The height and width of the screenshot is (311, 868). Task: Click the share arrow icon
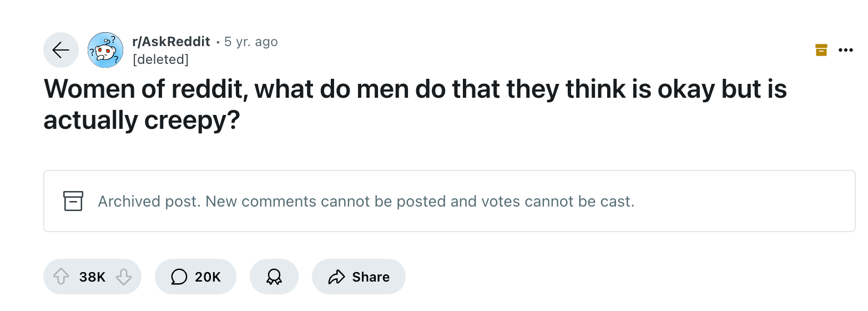coord(337,277)
